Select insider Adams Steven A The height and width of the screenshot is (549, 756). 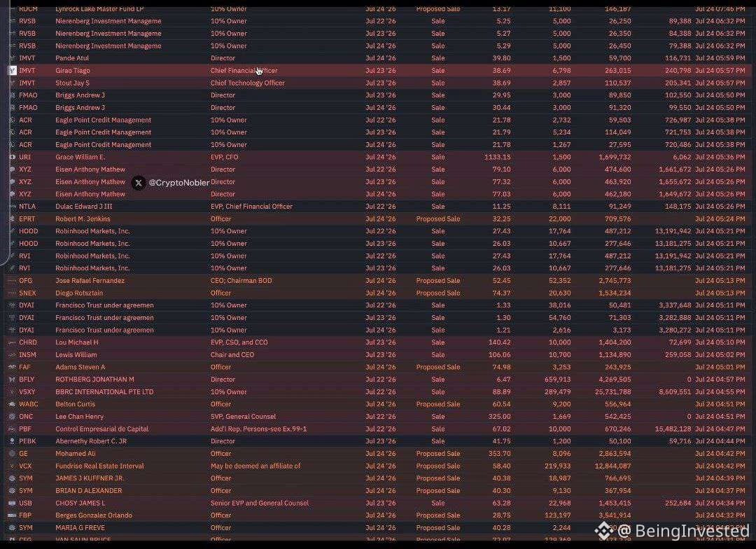click(80, 367)
